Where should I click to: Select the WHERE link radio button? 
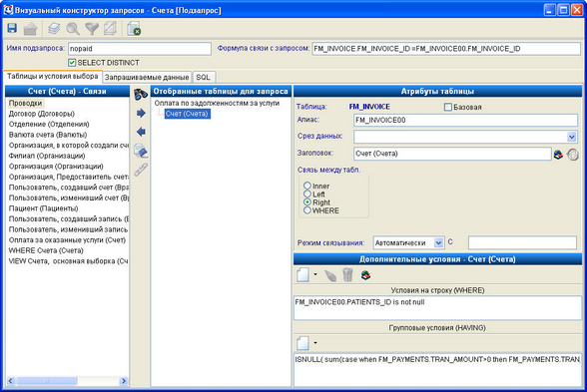(307, 210)
